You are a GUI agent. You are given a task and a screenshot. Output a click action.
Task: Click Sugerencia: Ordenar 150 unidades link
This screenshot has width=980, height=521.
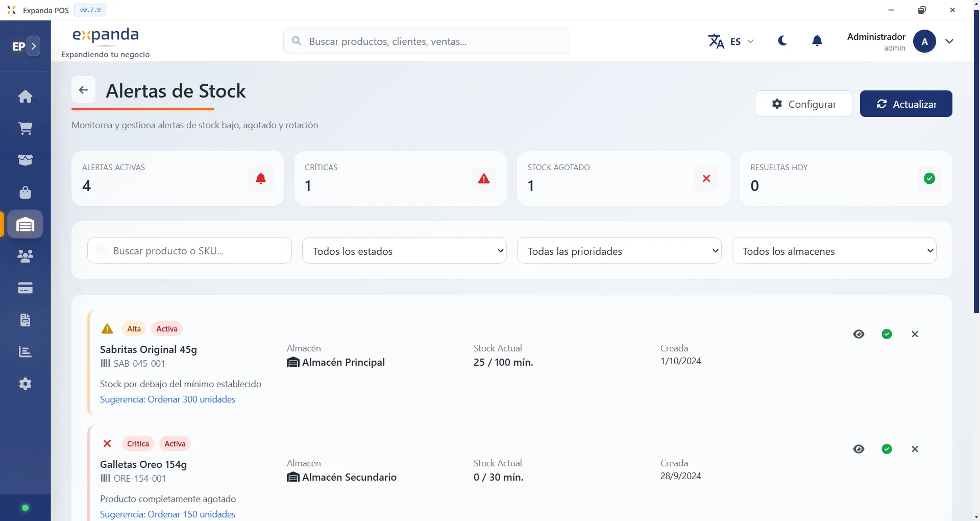[x=167, y=514]
